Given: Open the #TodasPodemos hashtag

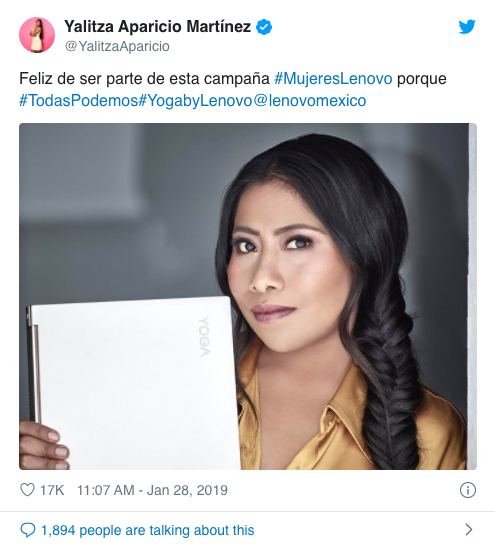Looking at the screenshot, I should click(78, 101).
